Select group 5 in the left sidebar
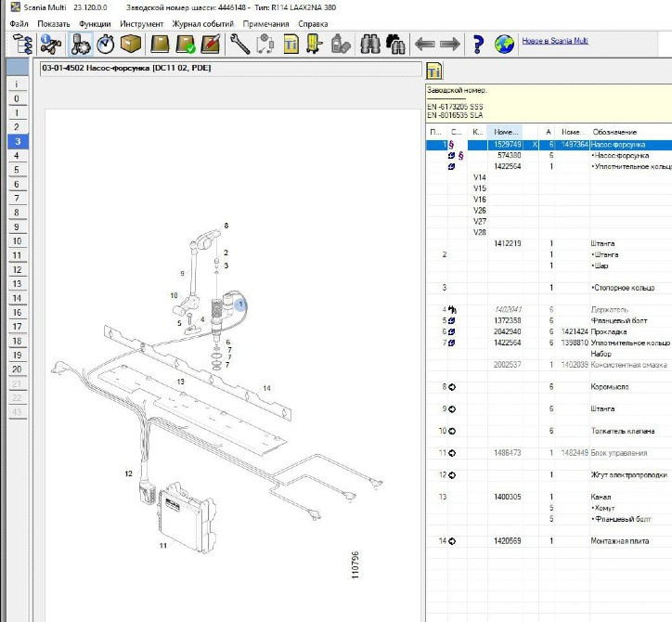 (17, 171)
